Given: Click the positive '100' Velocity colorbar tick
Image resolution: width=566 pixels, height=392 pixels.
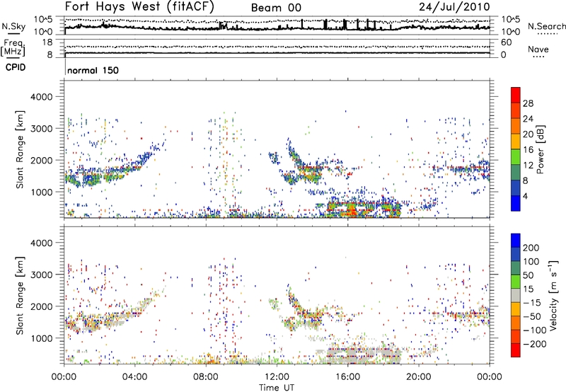Looking at the screenshot, I should click(x=531, y=261).
